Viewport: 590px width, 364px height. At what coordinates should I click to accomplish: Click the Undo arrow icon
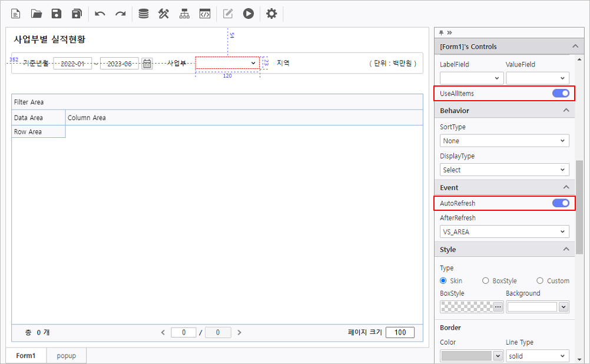click(x=100, y=14)
